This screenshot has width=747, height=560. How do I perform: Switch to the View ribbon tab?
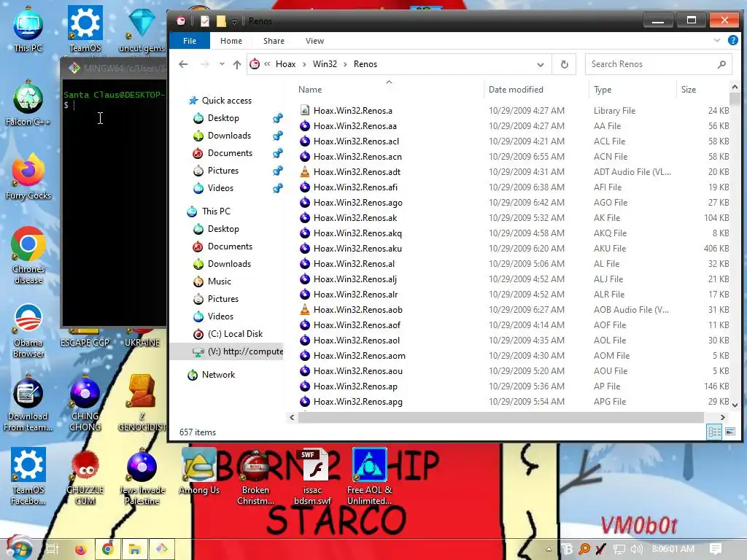point(314,41)
